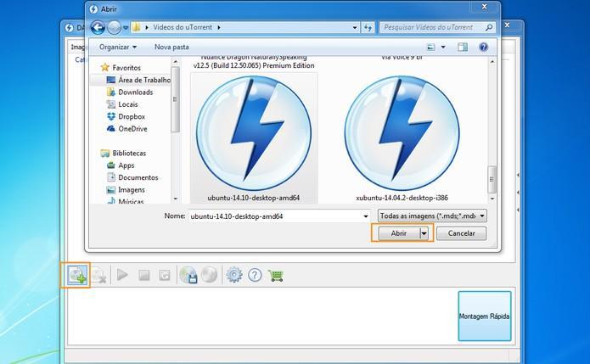Select Apps library in the navigation pane
This screenshot has width=590, height=364.
[126, 165]
